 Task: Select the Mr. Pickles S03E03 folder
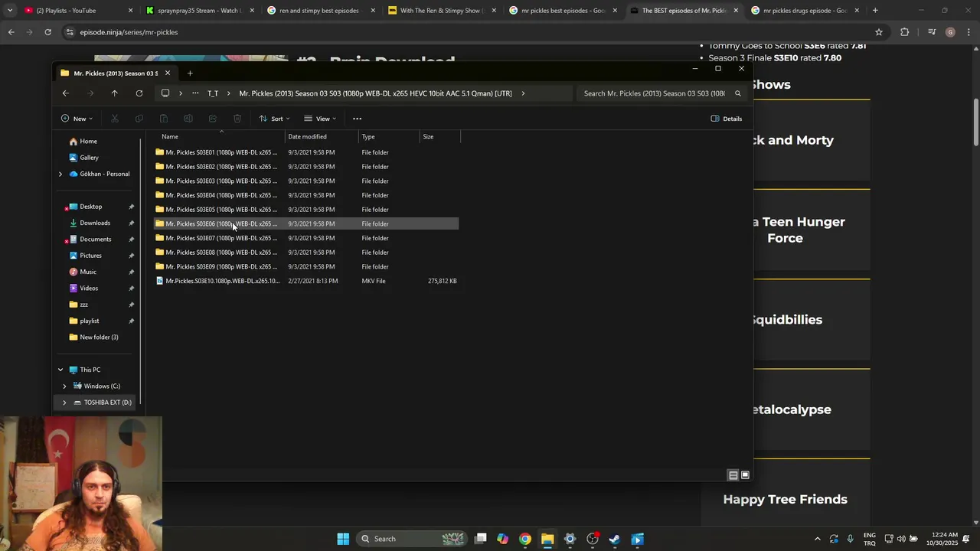(306, 181)
